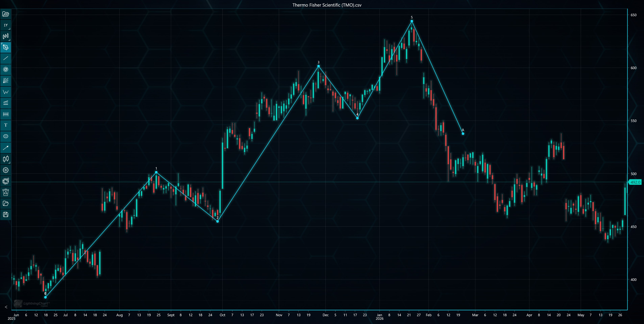Image resolution: width=644 pixels, height=324 pixels.
Task: Select the trend line tool
Action: click(x=6, y=58)
